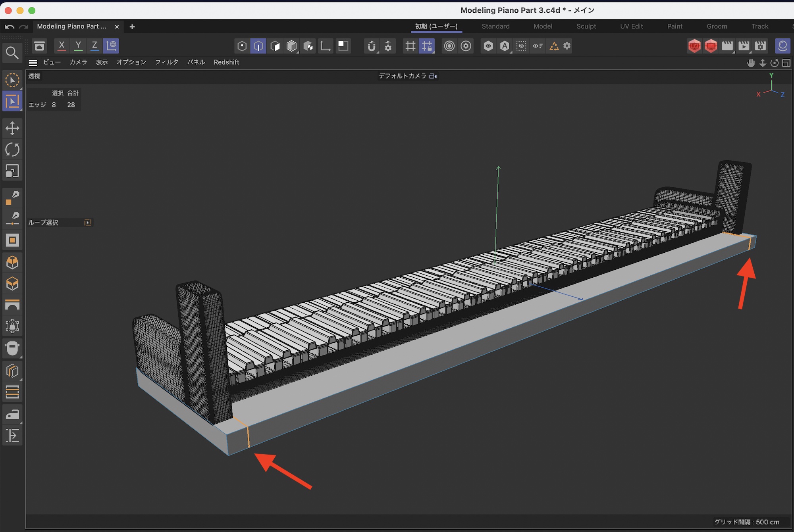This screenshot has height=532, width=794.
Task: Switch to the Sculpt layout tab
Action: tap(586, 26)
